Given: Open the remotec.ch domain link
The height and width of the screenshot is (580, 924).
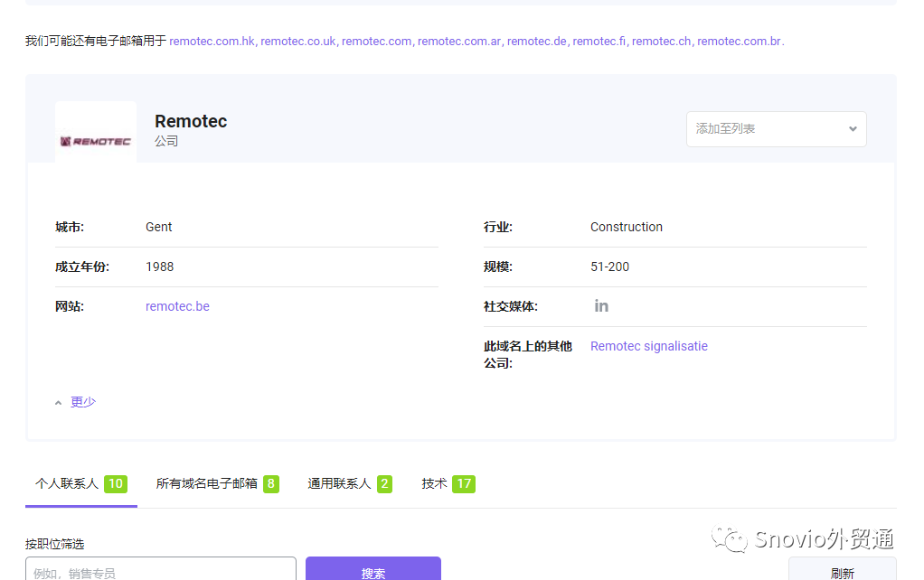Looking at the screenshot, I should point(661,42).
